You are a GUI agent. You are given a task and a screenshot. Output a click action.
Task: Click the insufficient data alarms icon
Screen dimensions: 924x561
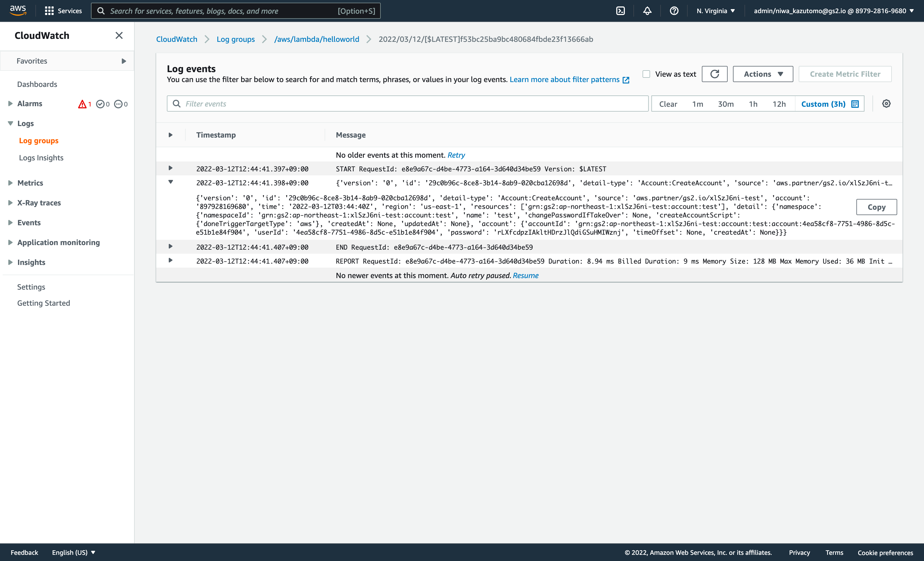[x=118, y=104]
